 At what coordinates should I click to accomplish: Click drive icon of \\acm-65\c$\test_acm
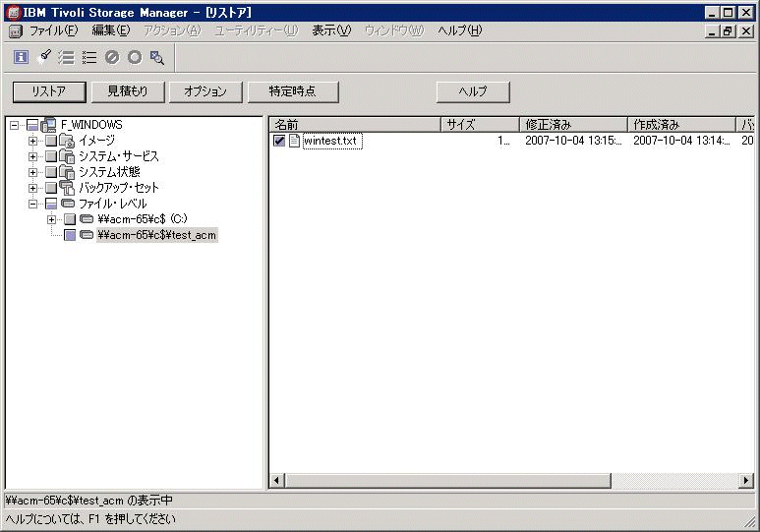click(87, 235)
